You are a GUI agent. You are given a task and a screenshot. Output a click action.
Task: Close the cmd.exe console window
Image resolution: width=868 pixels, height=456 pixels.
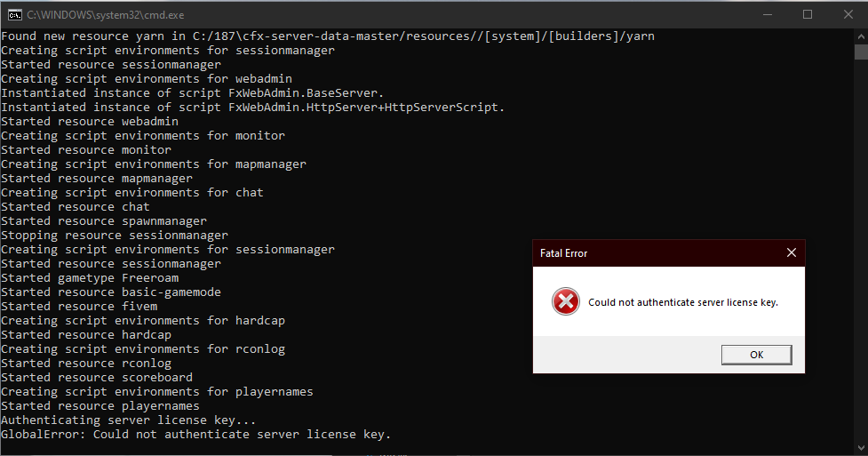[848, 14]
